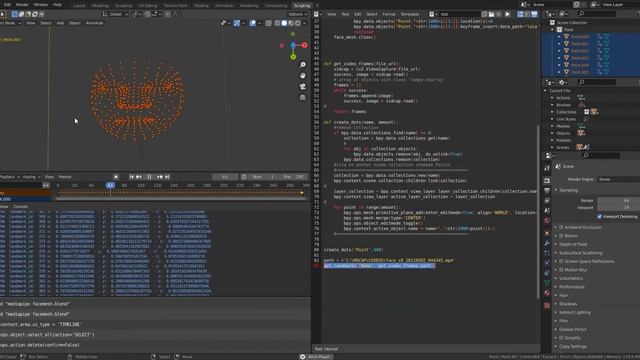Open the View Layer properties tab icon
This screenshot has height=360, width=640.
coord(547,201)
